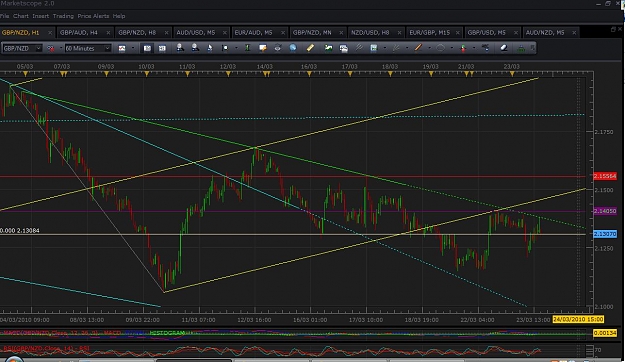The width and height of the screenshot is (625, 362).
Task: Expand arrow next to instrument symbol icon
Action: tap(61, 48)
